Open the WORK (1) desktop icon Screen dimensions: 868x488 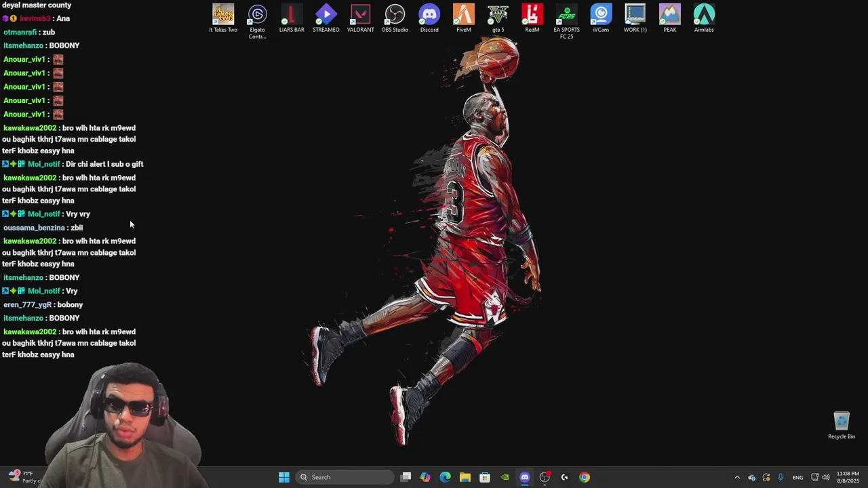click(x=635, y=18)
